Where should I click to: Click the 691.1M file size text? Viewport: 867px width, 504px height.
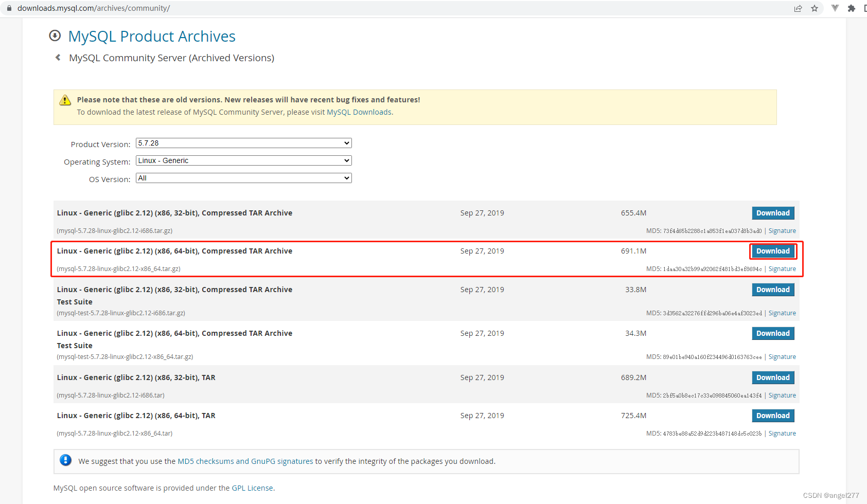click(633, 251)
